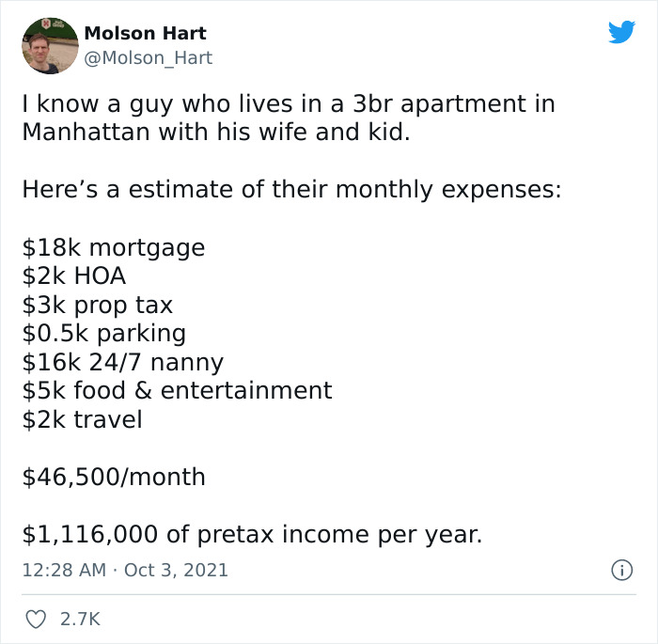This screenshot has height=644, width=658.
Task: Click the Twitter bird logo
Action: tap(621, 32)
